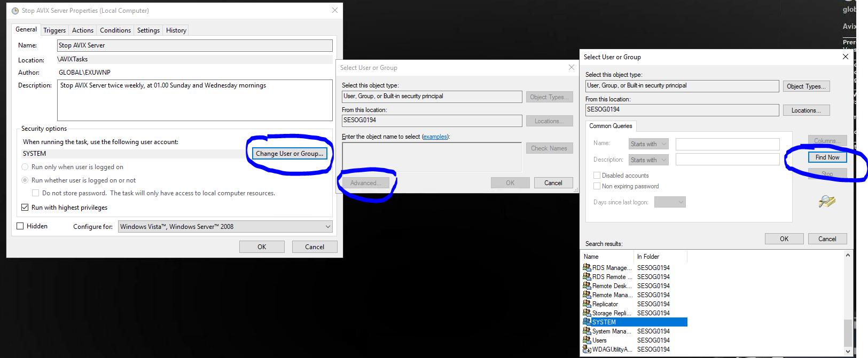Open the Description Starts with dropdown
This screenshot has width=868, height=358.
tap(649, 160)
